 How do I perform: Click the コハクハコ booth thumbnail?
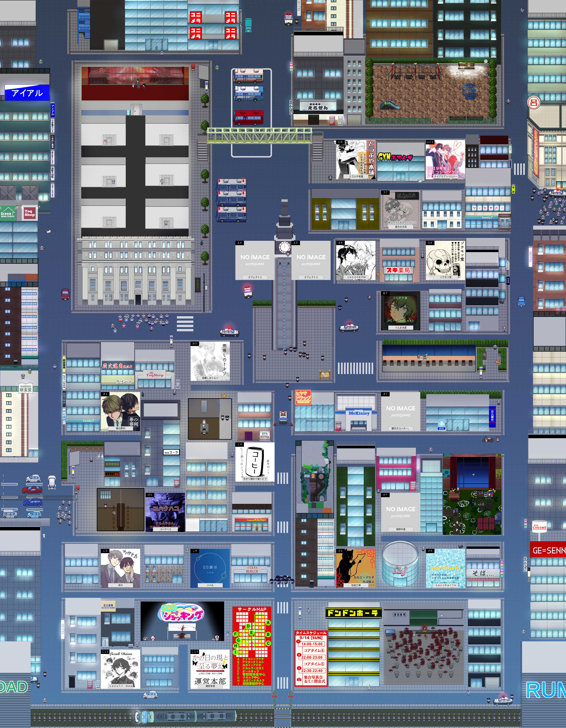[x=165, y=512]
